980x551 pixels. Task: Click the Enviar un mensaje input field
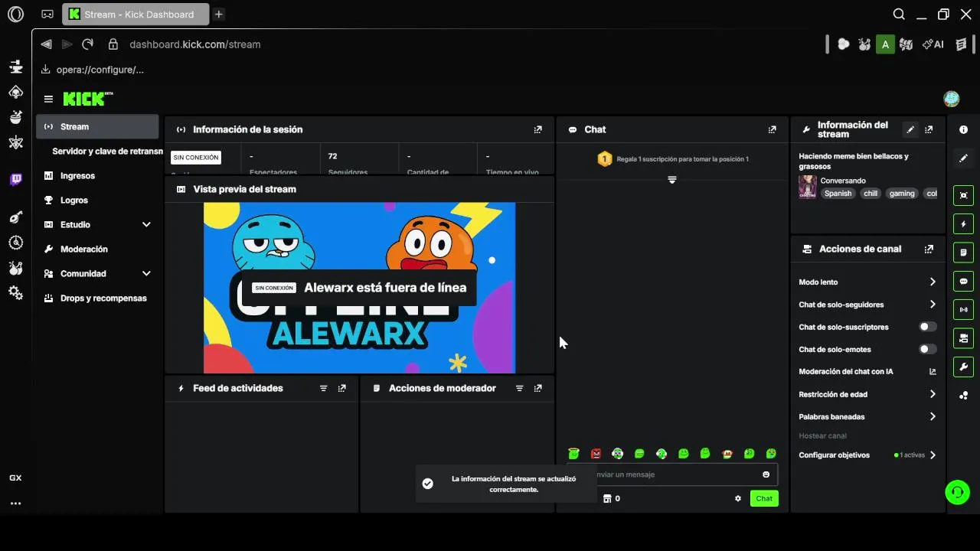(672, 474)
